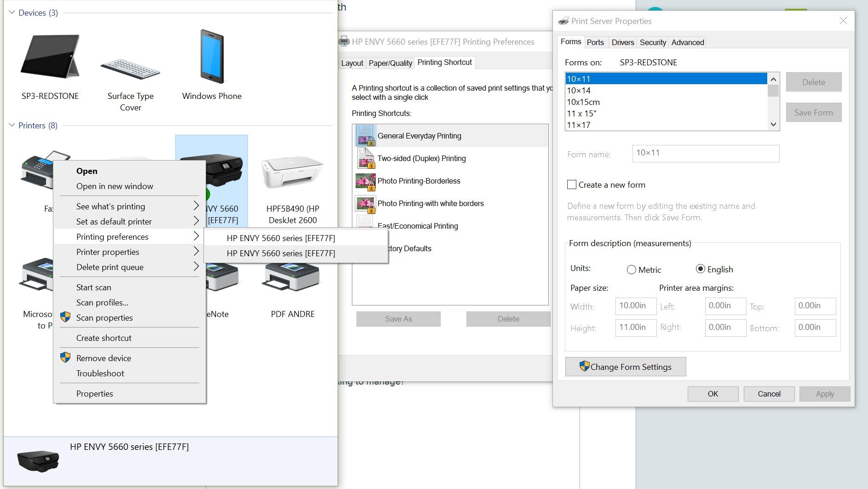Expand the Printer properties submenu arrow
Screen dimensions: 868x489
pyautogui.click(x=196, y=251)
